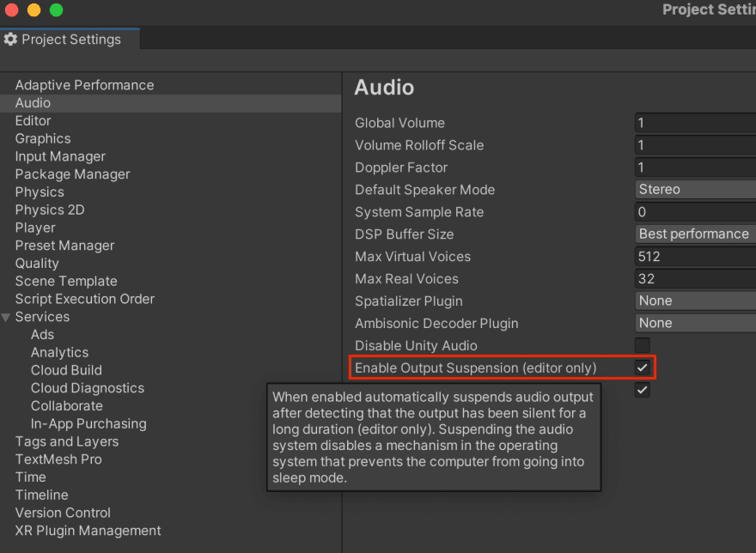Click the Max Virtual Voices label
This screenshot has height=553, width=756.
click(x=412, y=257)
